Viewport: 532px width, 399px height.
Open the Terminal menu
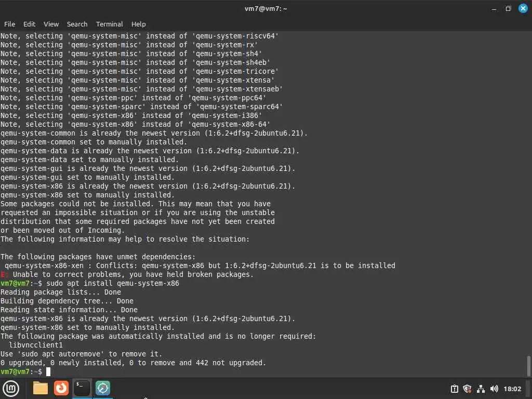point(109,24)
